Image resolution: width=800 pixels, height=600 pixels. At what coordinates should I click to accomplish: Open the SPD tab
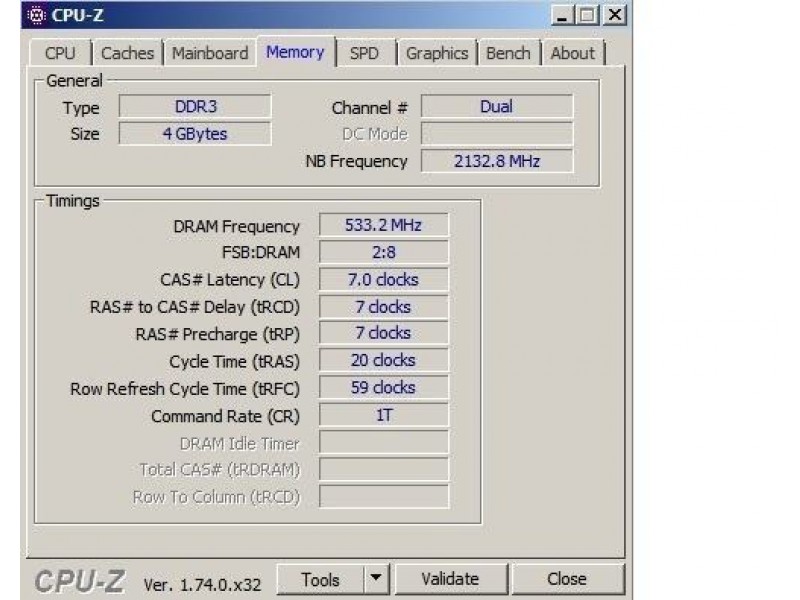point(364,53)
